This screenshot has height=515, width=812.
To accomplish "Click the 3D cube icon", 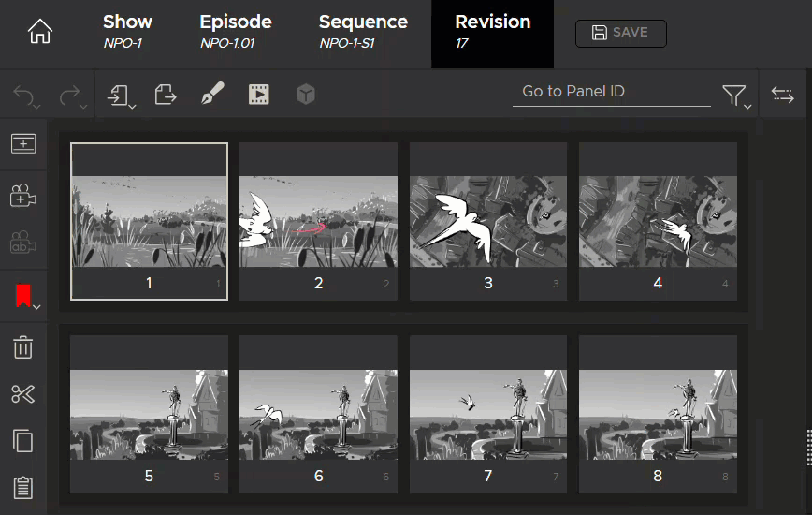I will point(305,94).
